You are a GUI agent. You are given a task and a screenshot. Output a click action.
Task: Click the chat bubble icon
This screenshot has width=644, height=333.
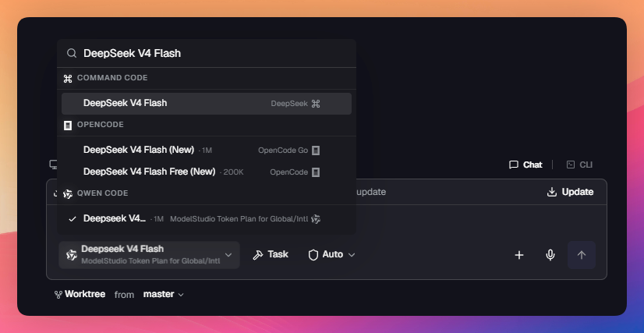[x=513, y=165]
